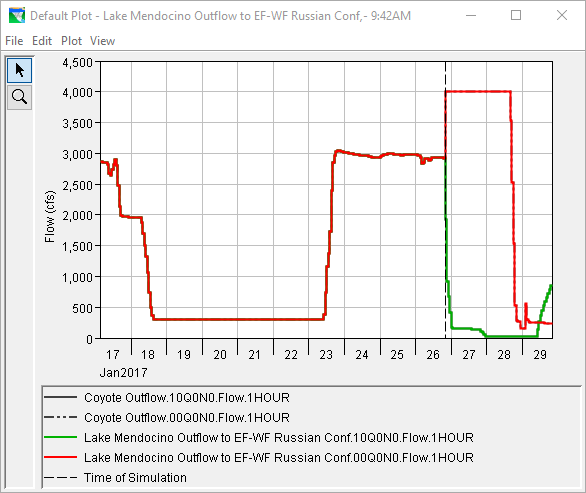The height and width of the screenshot is (493, 586).
Task: Click the solid black line swatch in legend
Action: click(61, 397)
